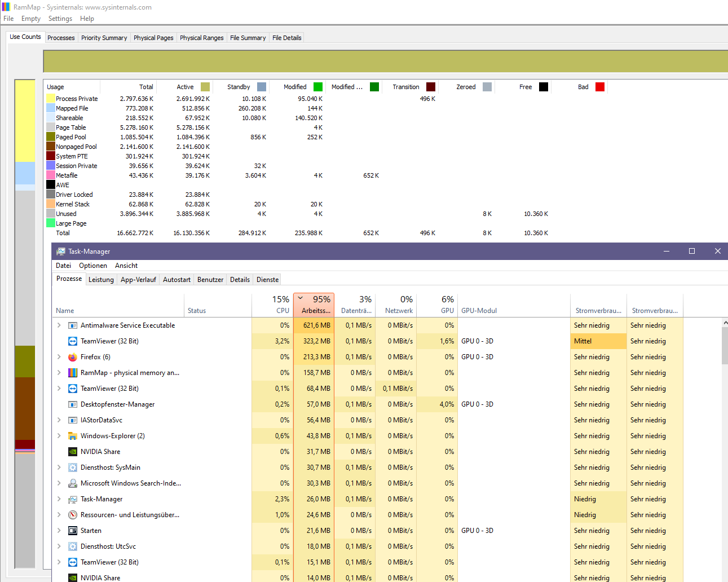
Task: Open the Help menu in RamMap
Action: pos(87,19)
